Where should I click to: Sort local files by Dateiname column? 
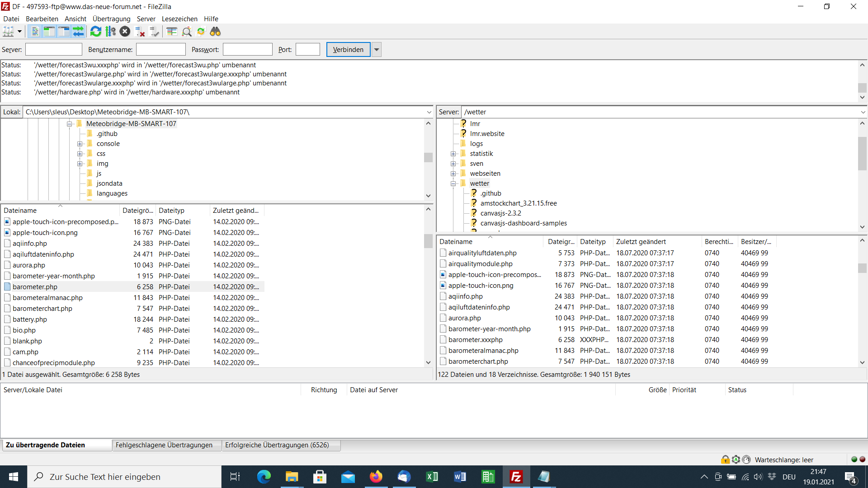tap(61, 211)
